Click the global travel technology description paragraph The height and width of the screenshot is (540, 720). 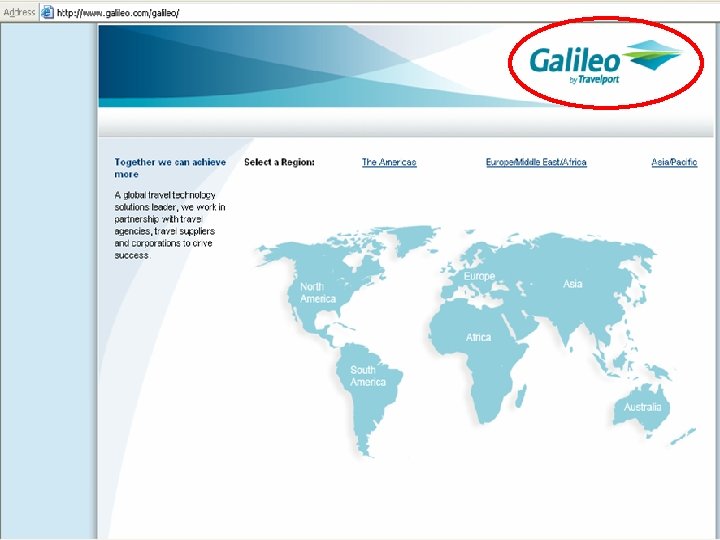click(x=170, y=225)
